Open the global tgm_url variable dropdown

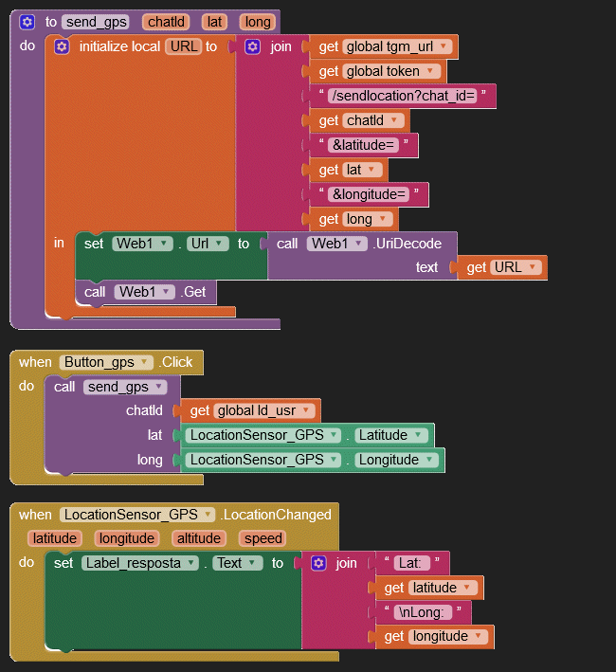[x=443, y=46]
